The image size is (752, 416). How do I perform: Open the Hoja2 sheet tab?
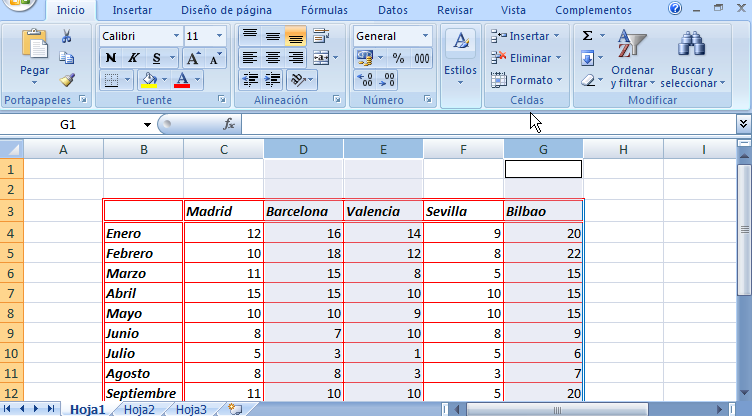pos(139,409)
